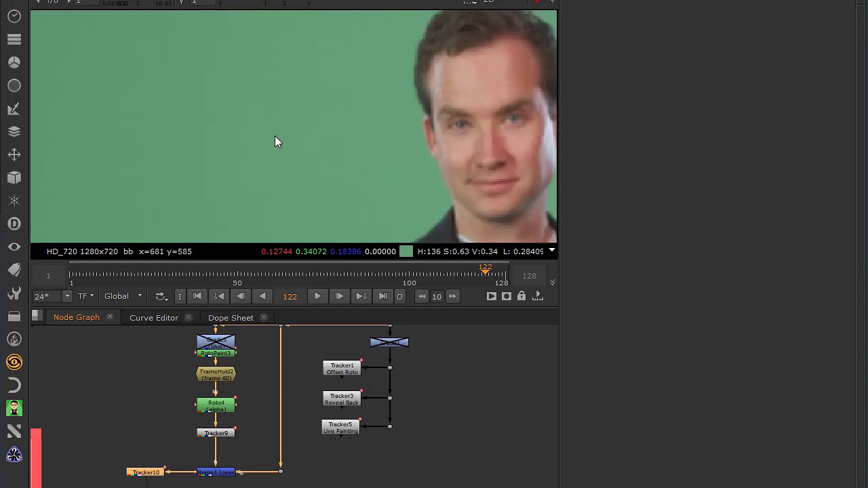Open the Color nodes menu (eyedropper icon)
The height and width of the screenshot is (488, 868).
pos(14,108)
